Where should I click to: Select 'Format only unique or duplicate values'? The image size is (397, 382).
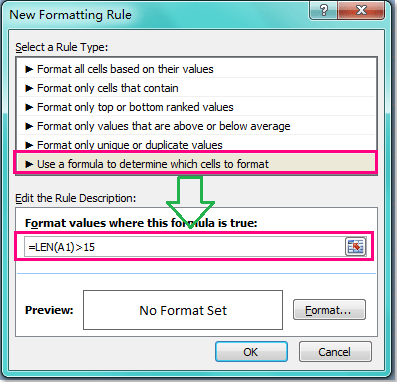(x=197, y=145)
